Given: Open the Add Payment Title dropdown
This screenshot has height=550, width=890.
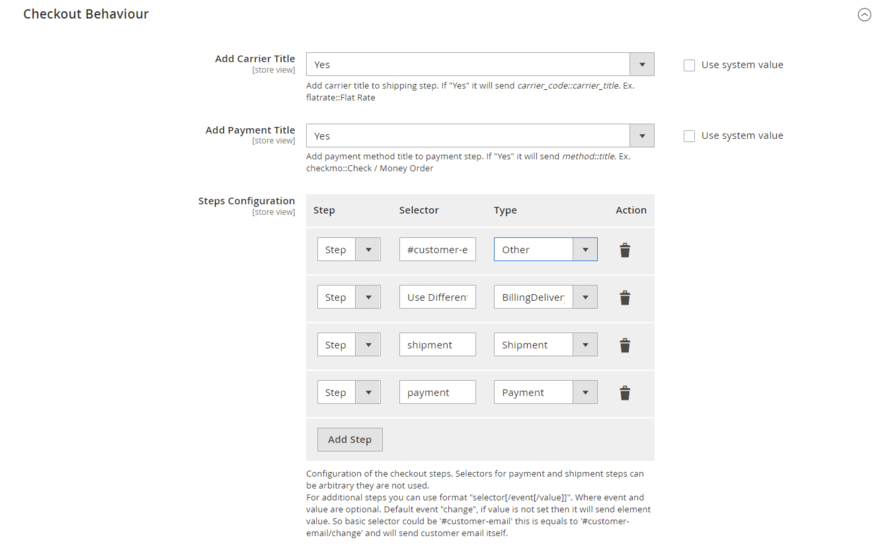Looking at the screenshot, I should [480, 136].
